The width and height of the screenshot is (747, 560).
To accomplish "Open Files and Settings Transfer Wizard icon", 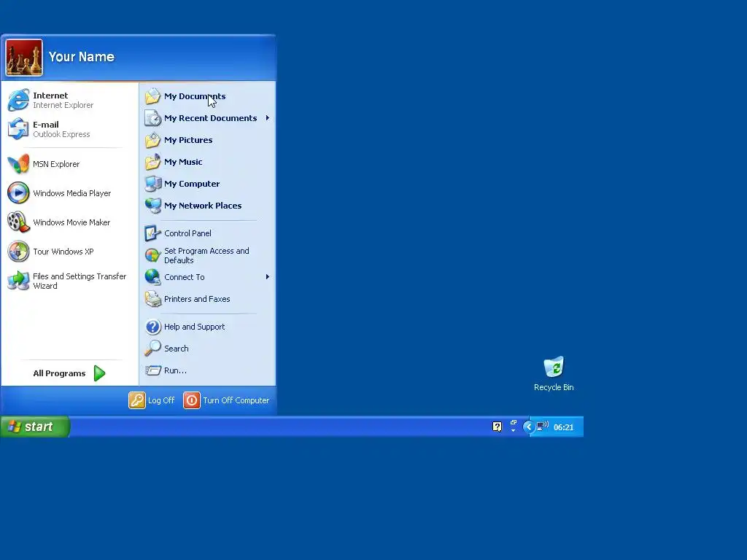I will coord(18,281).
